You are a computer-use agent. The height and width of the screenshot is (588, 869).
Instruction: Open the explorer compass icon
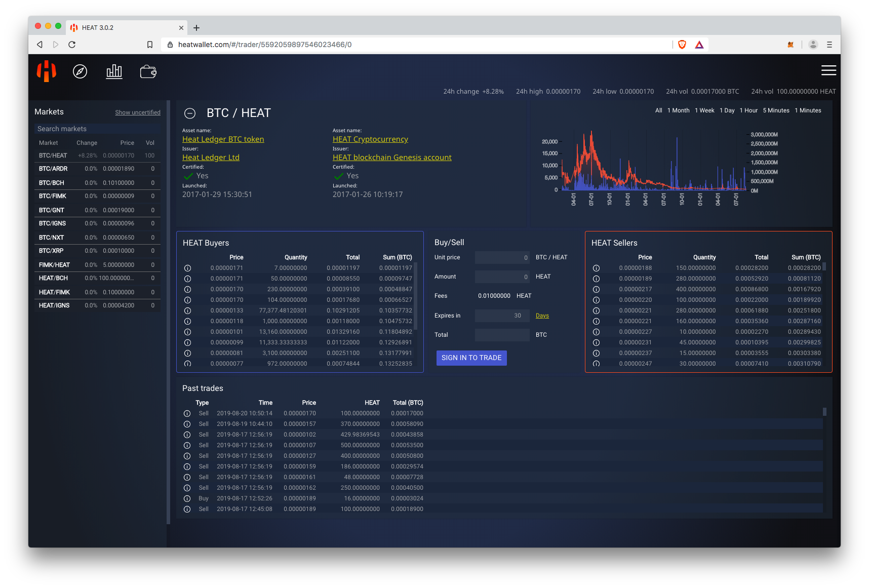click(80, 71)
